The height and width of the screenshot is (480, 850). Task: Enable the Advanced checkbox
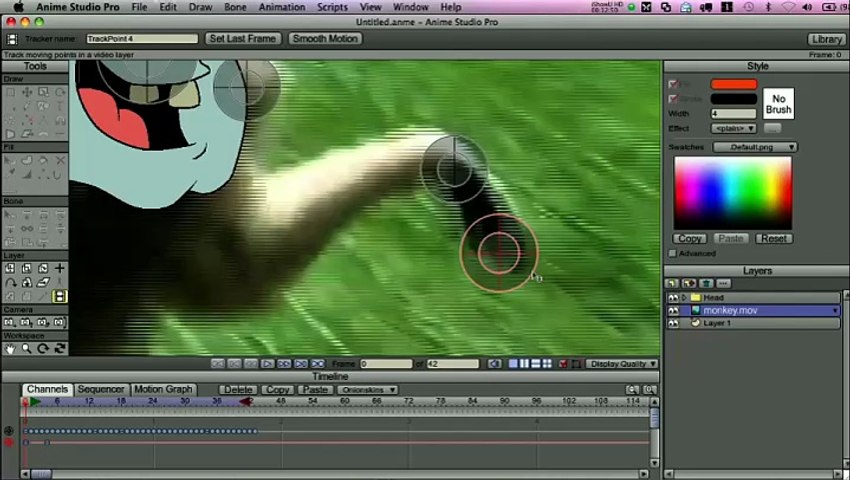pos(672,253)
